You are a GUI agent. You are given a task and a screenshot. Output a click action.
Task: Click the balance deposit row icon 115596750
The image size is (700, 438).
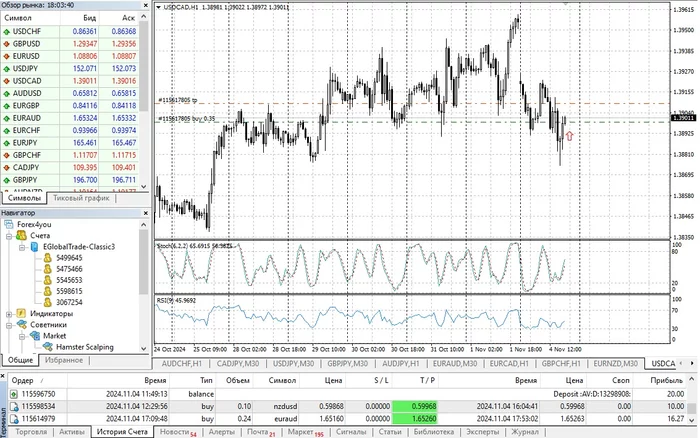click(x=14, y=394)
